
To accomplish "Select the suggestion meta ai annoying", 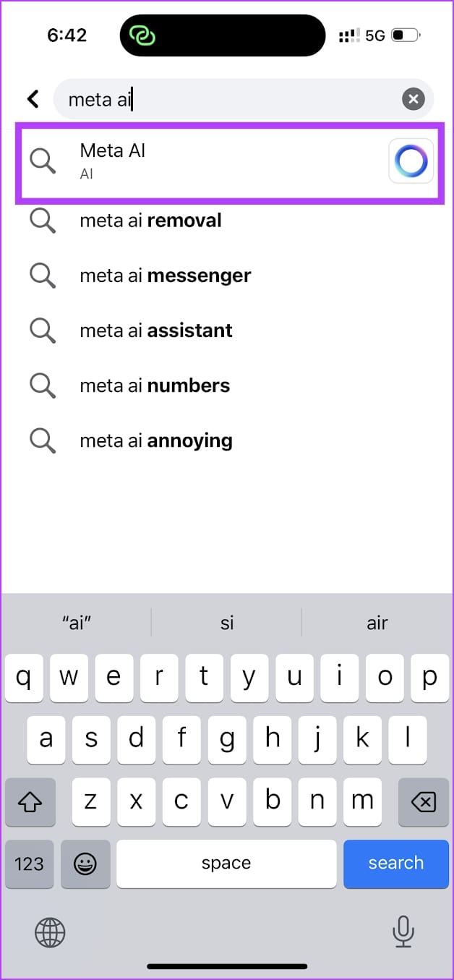I will (155, 440).
